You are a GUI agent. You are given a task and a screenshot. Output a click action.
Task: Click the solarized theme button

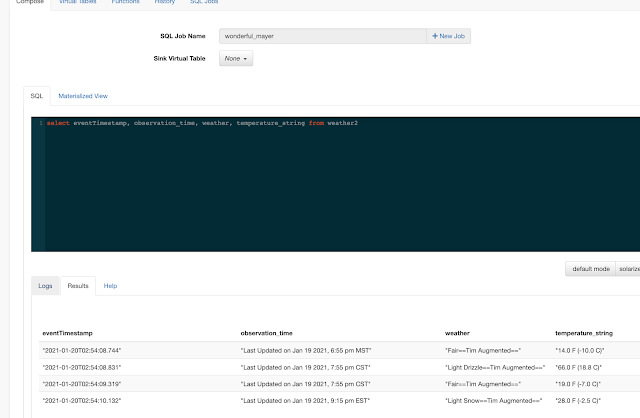pyautogui.click(x=629, y=269)
